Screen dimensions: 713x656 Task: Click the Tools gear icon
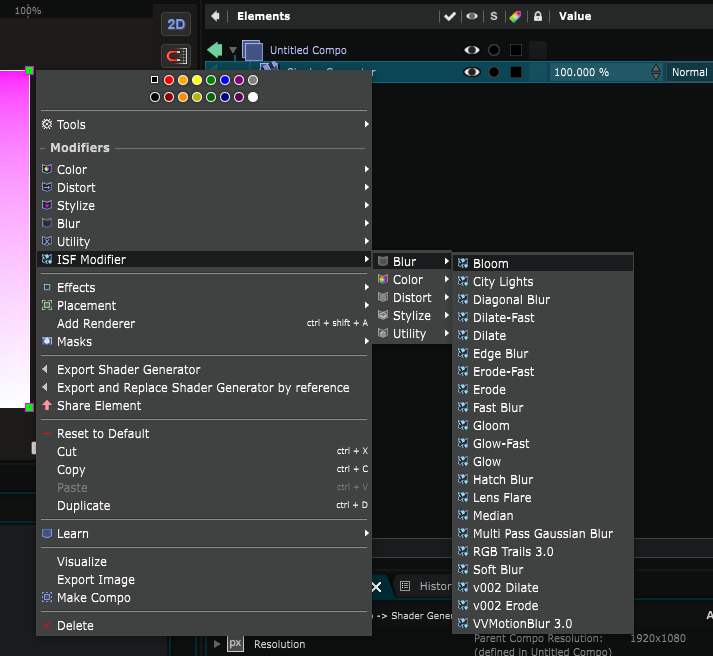coord(47,124)
